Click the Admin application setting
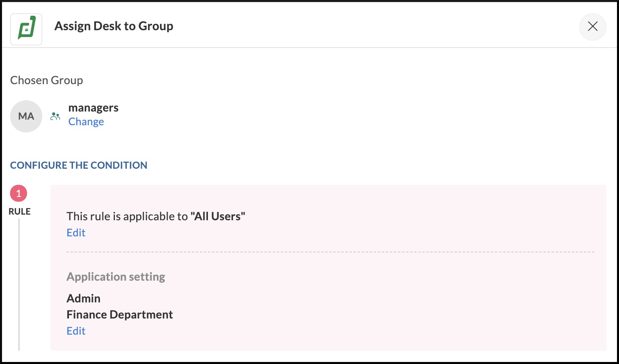 pos(83,298)
